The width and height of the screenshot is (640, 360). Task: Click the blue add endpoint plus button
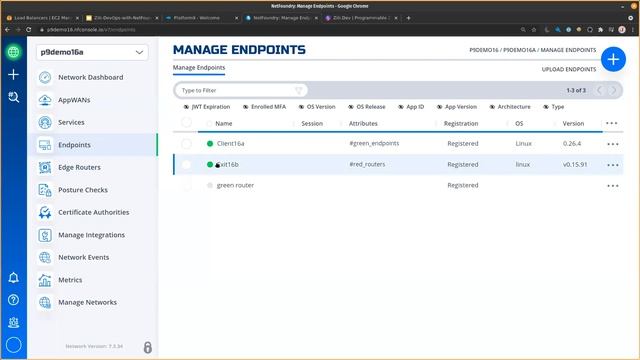coord(613,59)
